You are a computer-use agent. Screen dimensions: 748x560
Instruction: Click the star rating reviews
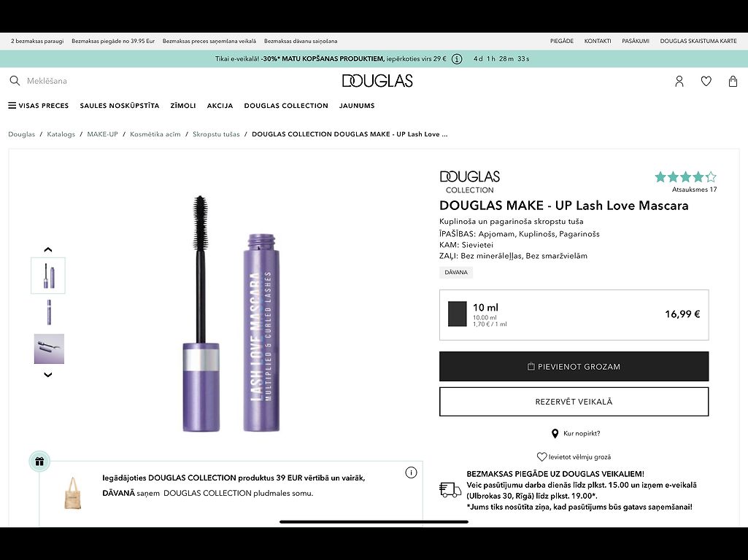[685, 176]
